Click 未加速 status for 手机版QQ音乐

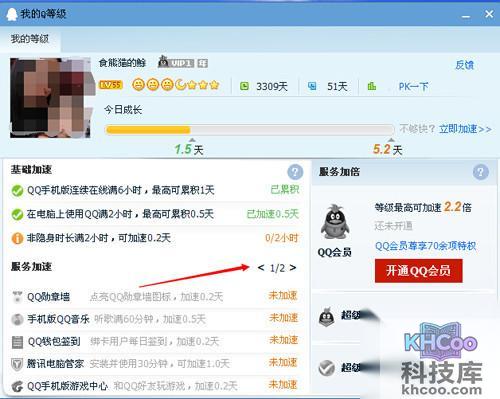coord(283,318)
